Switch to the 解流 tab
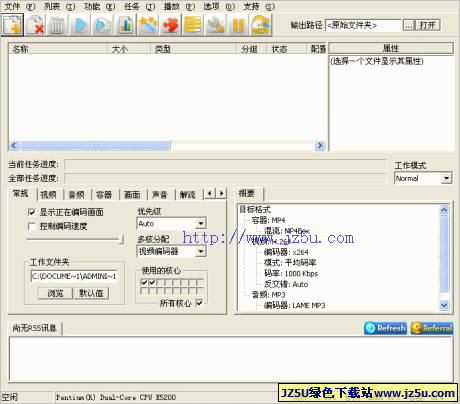Image resolution: width=460 pixels, height=404 pixels. [188, 195]
